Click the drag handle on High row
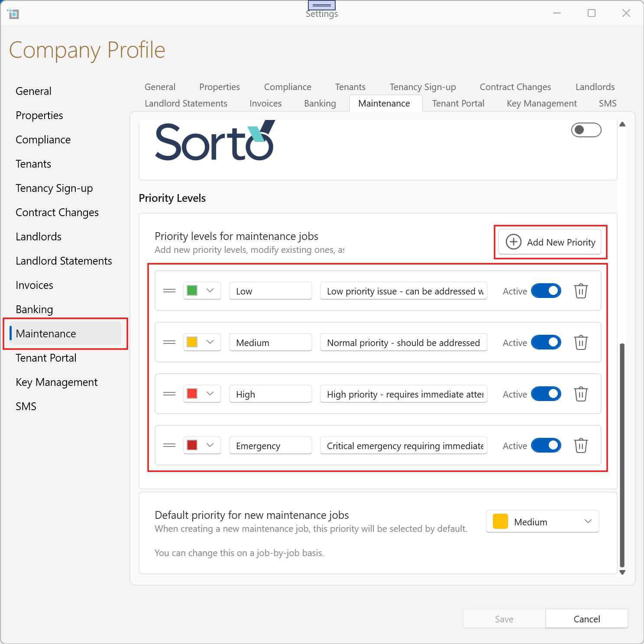This screenshot has width=644, height=644. [169, 394]
